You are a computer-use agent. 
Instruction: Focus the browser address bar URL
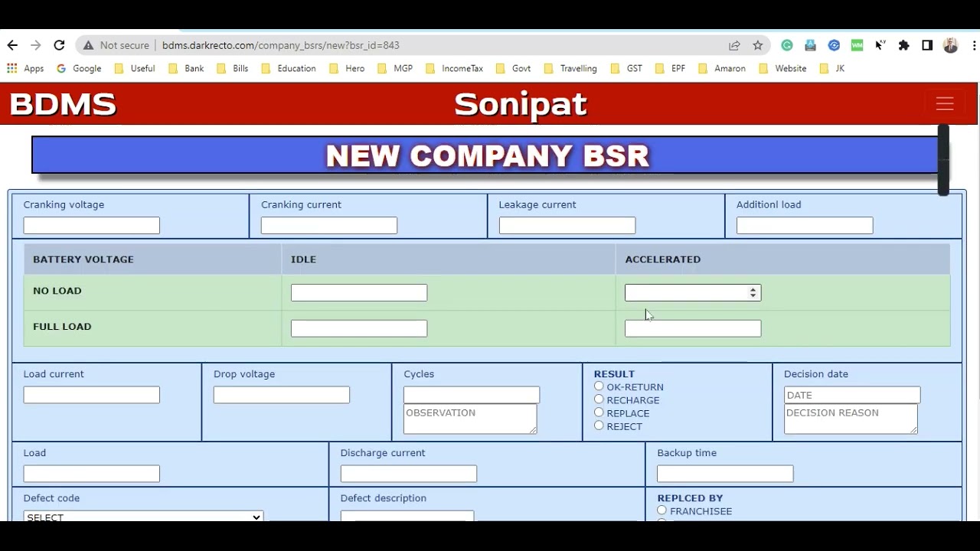(x=281, y=45)
